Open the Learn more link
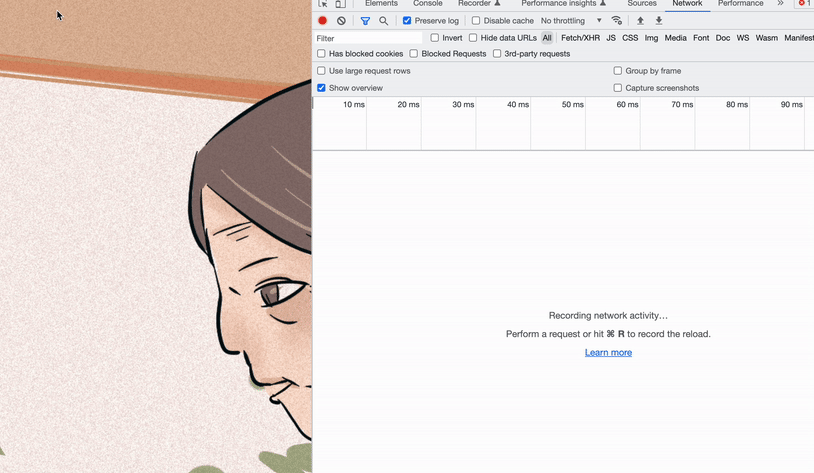The width and height of the screenshot is (814, 473). pos(608,353)
